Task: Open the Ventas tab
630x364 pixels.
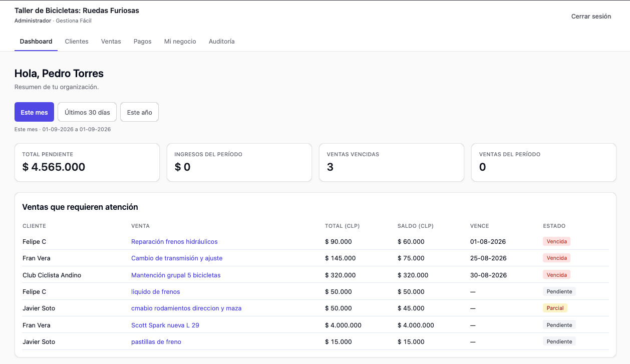Action: click(x=111, y=42)
